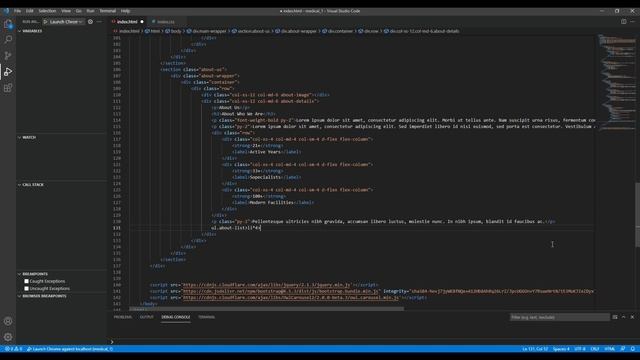Maximize the bottom panel with the chevron
This screenshot has width=640, height=360.
point(624,317)
